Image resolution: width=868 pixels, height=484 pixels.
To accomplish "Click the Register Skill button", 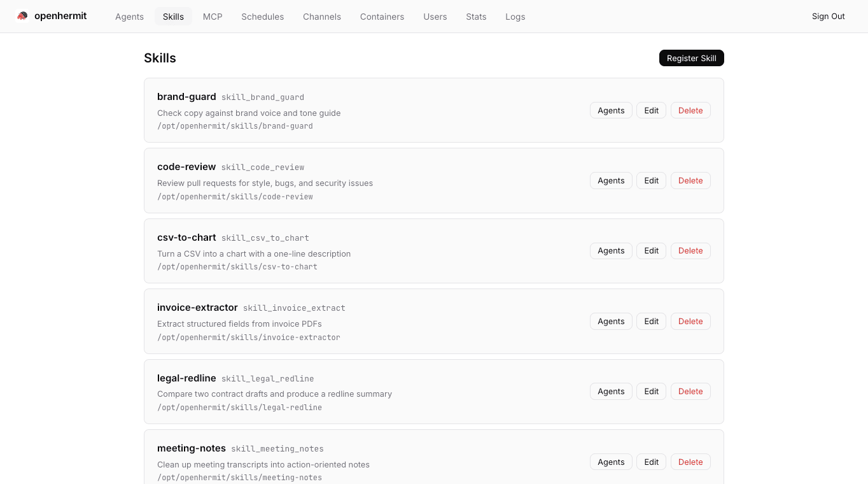I will 691,58.
